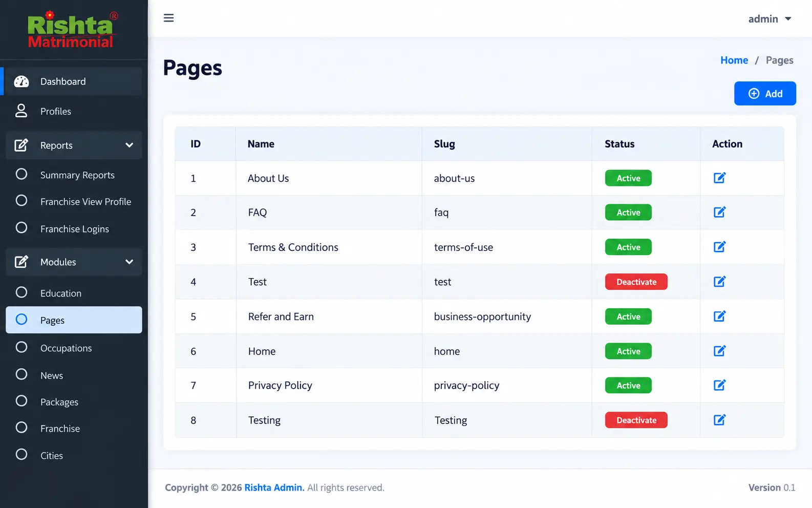Edit the Privacy Policy page
Screen dimensions: 812x508
(x=719, y=386)
